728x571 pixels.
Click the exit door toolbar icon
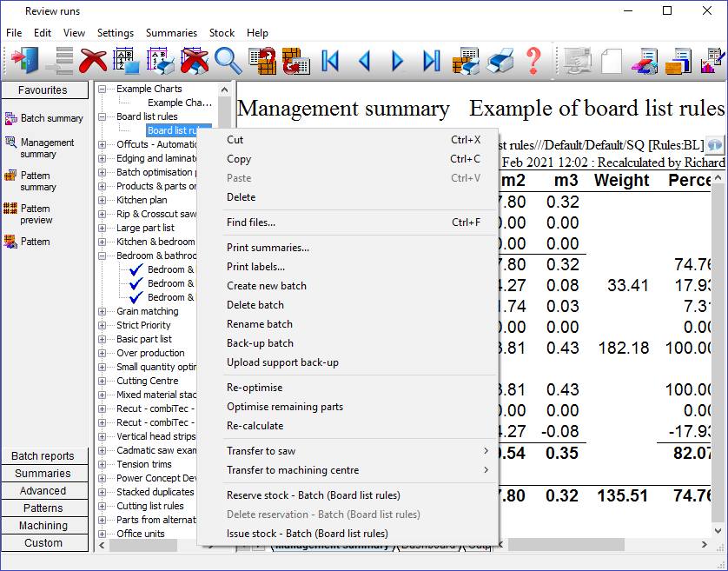tap(25, 60)
